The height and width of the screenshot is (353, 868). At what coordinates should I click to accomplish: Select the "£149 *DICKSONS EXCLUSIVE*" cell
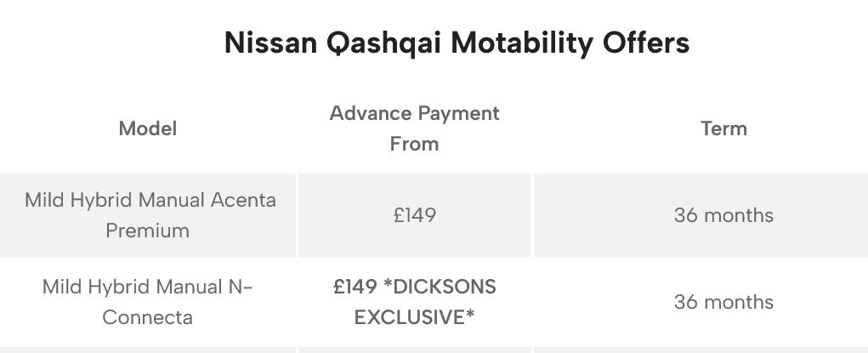[414, 302]
